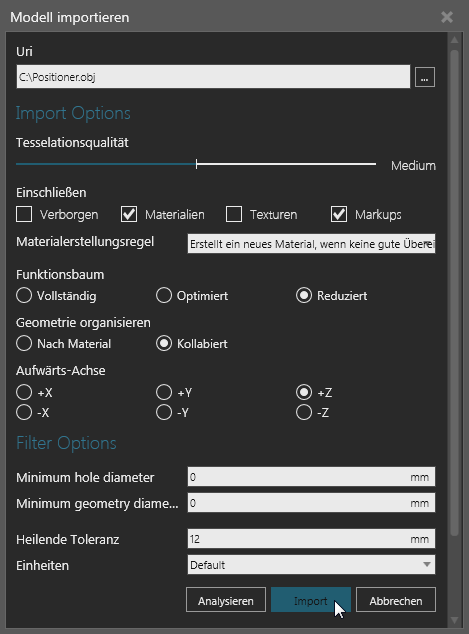Viewport: 469px width, 634px height.
Task: Click the browse file ellipsis button
Action: pos(425,77)
